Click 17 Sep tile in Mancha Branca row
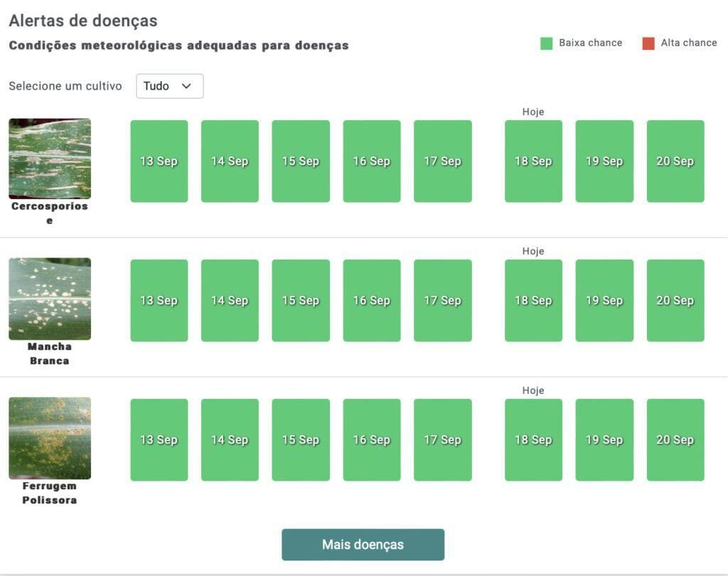Image resolution: width=728 pixels, height=576 pixels. click(x=442, y=301)
